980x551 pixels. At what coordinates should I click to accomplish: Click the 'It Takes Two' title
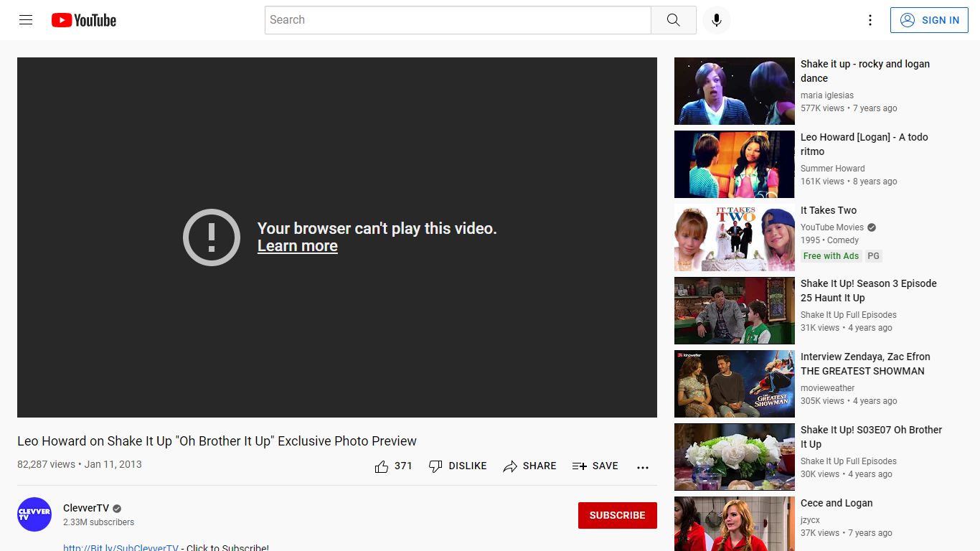click(829, 210)
